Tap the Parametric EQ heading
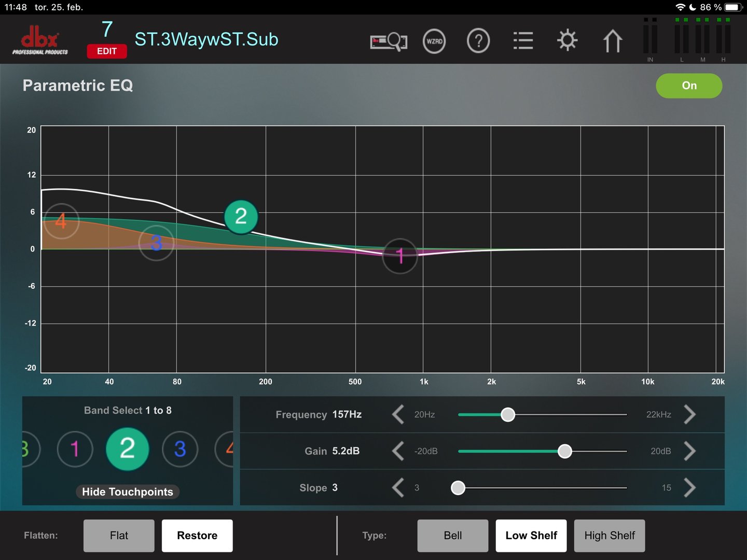The image size is (747, 560). 78,86
